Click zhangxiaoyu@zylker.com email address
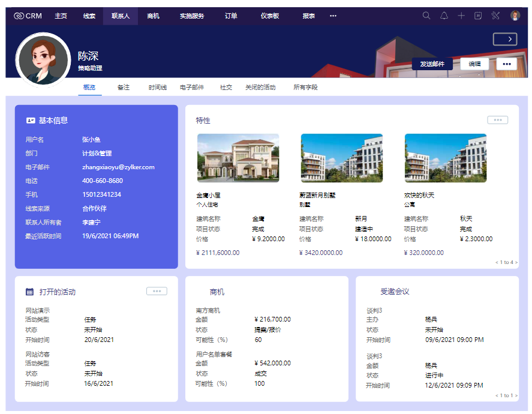 [x=118, y=167]
